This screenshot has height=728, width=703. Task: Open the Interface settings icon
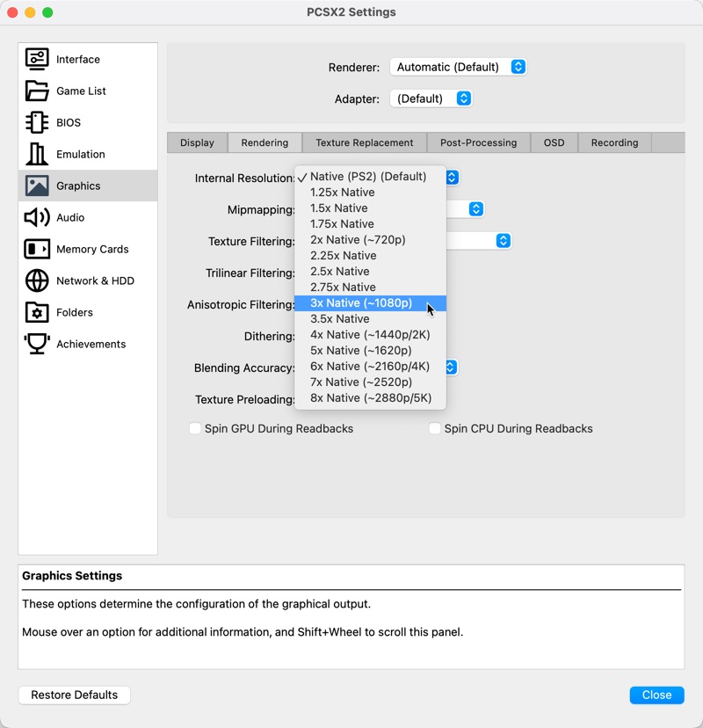coord(37,59)
